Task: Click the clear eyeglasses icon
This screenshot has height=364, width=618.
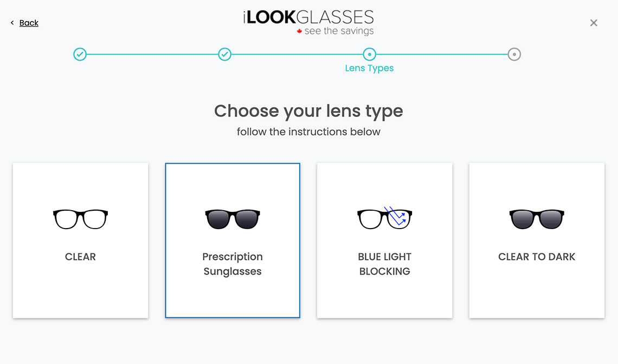Action: point(80,219)
